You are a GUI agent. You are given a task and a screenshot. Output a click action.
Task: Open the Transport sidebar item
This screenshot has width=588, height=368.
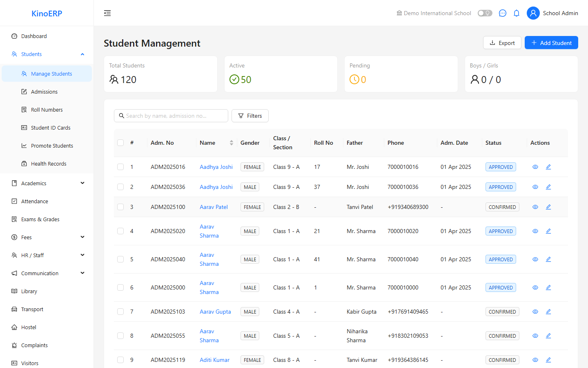(47, 309)
